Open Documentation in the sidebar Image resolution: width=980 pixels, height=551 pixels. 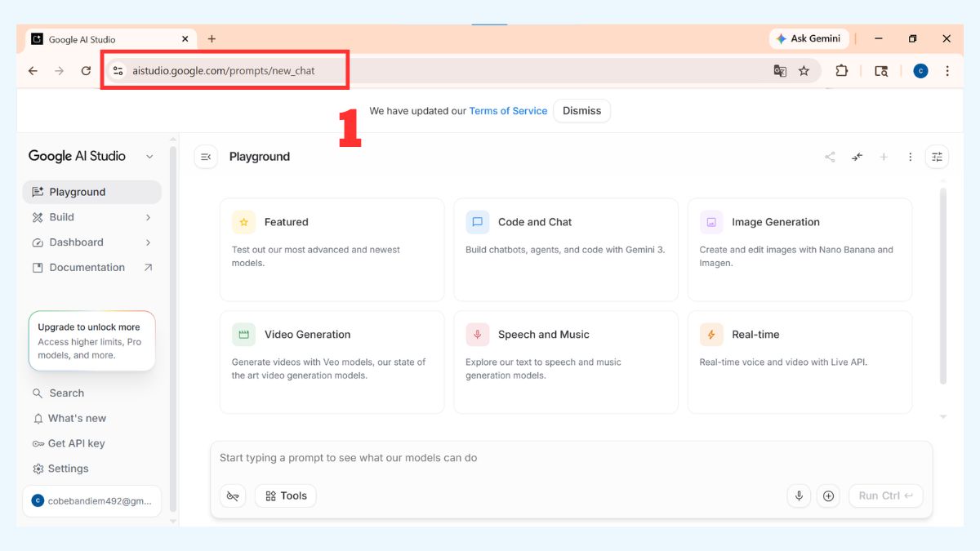[91, 268]
